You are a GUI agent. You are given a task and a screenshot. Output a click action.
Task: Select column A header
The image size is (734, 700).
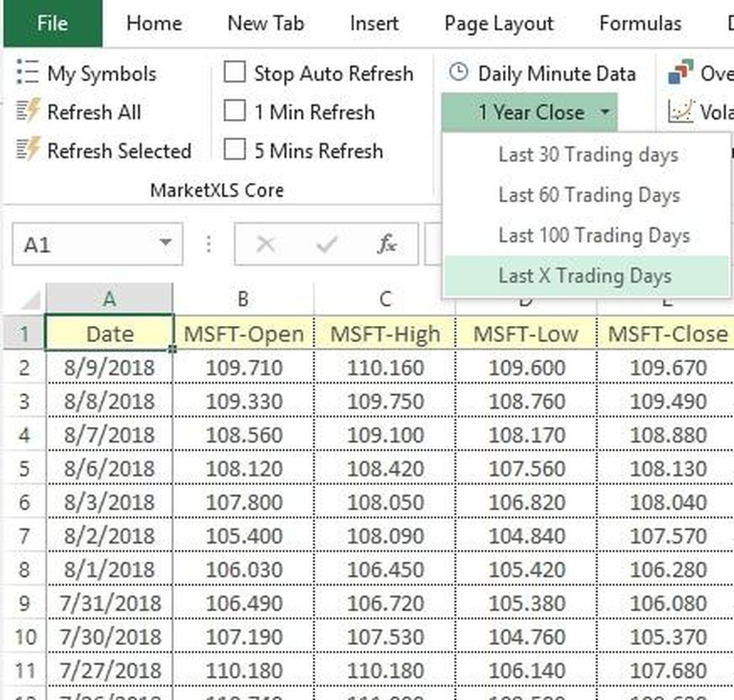[109, 299]
